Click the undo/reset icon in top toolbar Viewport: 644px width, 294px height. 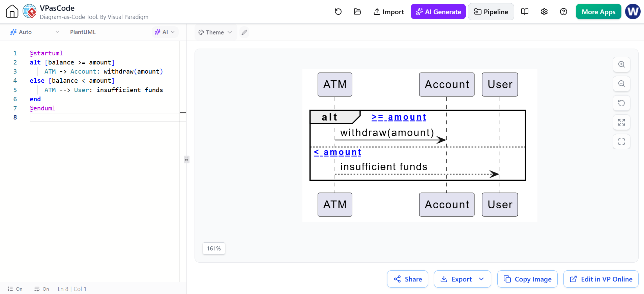[x=338, y=12]
